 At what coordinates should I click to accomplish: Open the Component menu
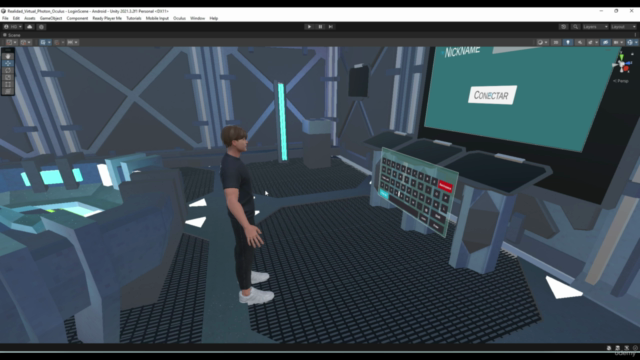[77, 18]
